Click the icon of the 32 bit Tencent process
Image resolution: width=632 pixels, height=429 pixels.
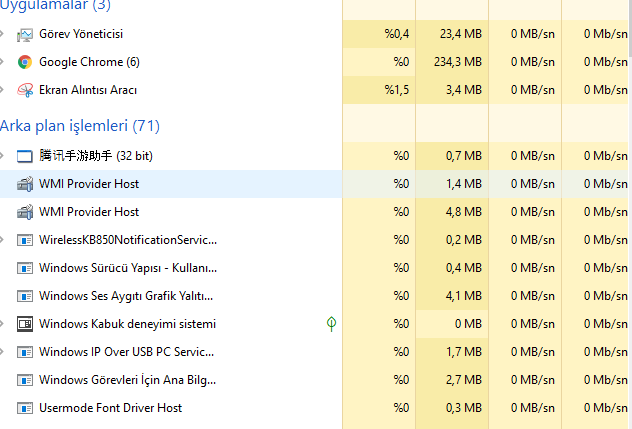click(25, 156)
